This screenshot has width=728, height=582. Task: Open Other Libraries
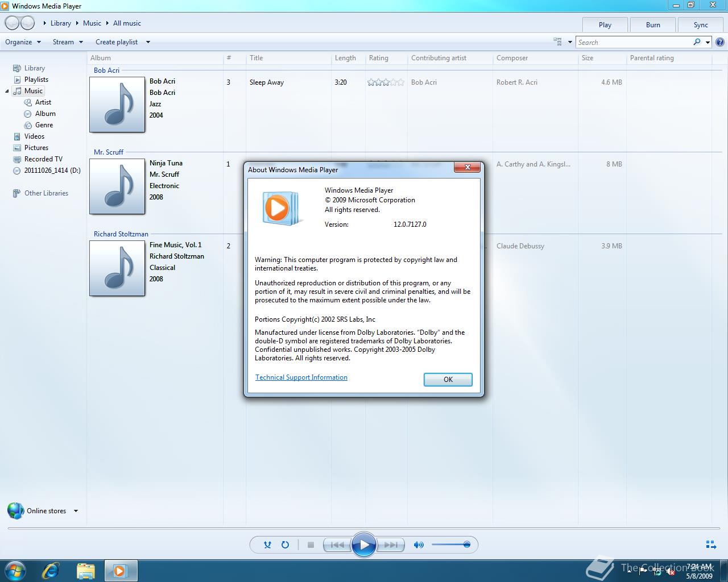tap(46, 193)
